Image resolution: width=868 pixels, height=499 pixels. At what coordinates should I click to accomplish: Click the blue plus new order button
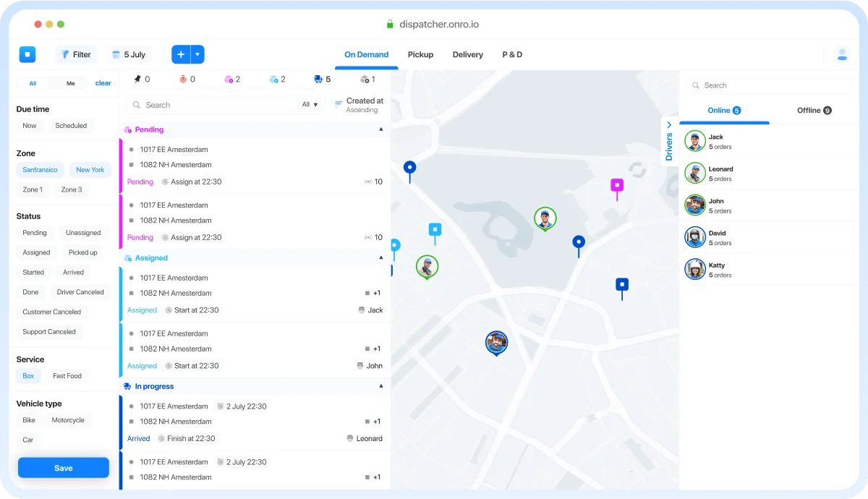181,54
